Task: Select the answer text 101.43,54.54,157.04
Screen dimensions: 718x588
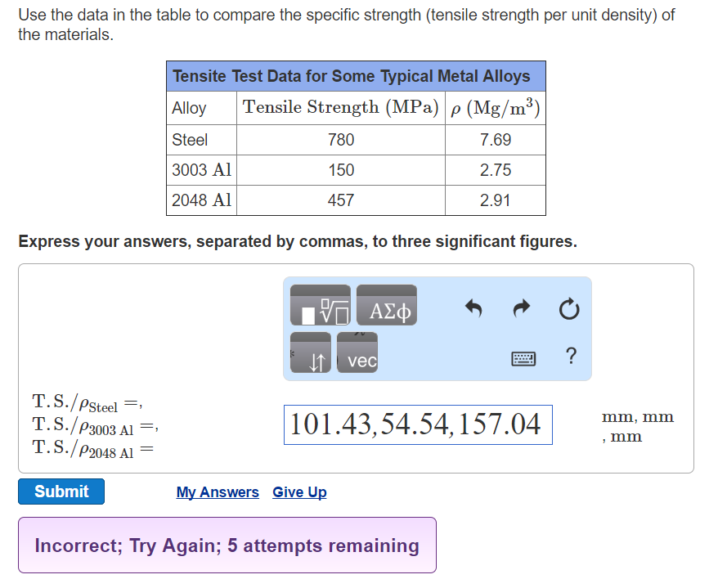Action: tap(418, 424)
